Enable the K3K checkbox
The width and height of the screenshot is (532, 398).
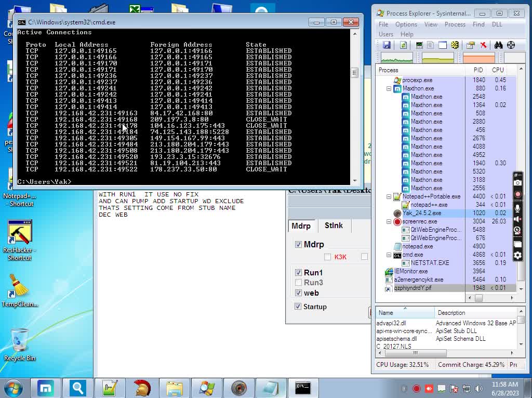click(327, 257)
